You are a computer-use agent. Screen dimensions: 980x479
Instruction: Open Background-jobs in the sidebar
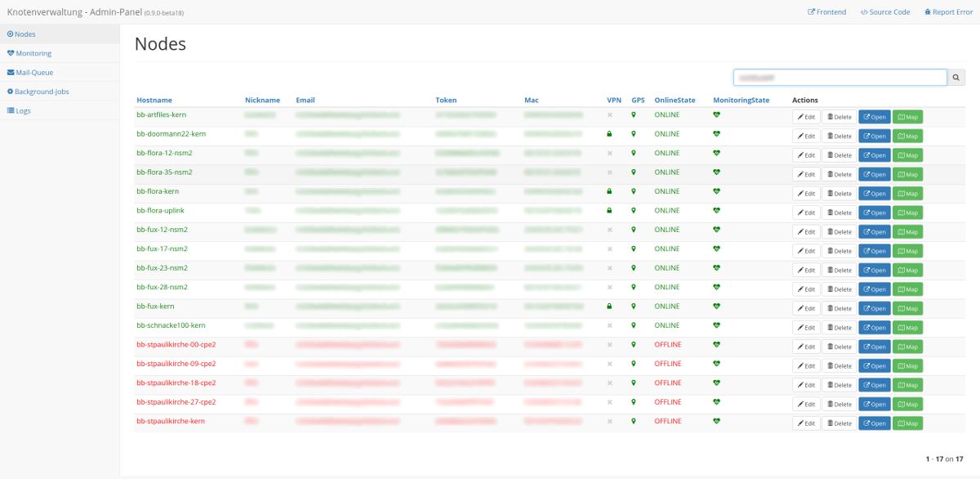click(41, 92)
